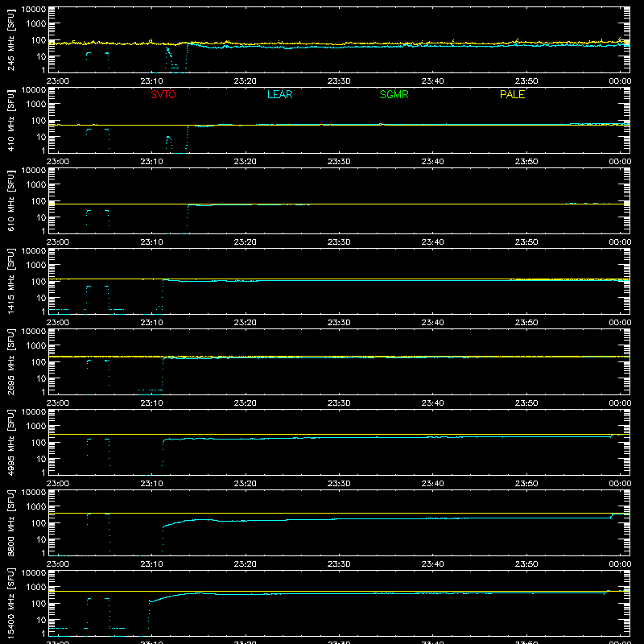Viewport: 644px width, 644px height.
Task: Select the '245 MHz [SFU]' axis title
Action: pyautogui.click(x=10, y=41)
